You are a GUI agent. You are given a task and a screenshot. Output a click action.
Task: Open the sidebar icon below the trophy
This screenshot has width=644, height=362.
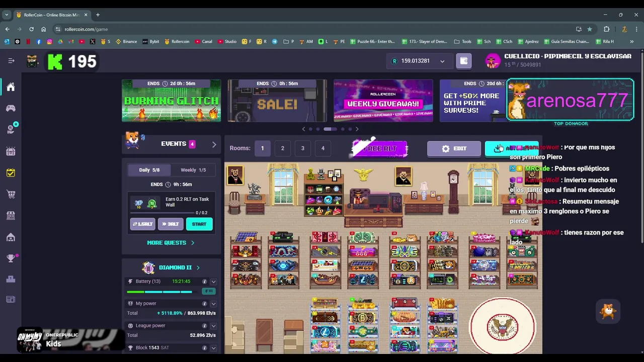pyautogui.click(x=11, y=279)
